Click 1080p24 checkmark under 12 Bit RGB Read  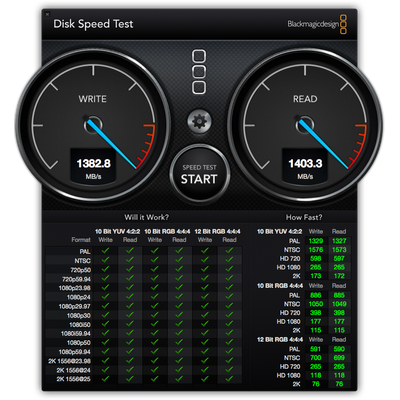[229, 297]
